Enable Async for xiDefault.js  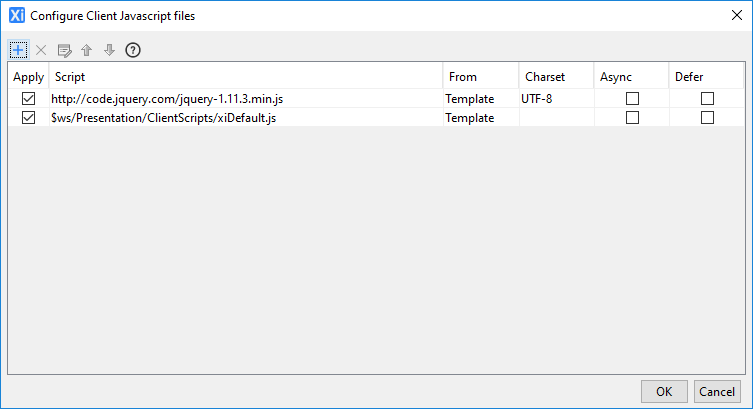coord(632,117)
